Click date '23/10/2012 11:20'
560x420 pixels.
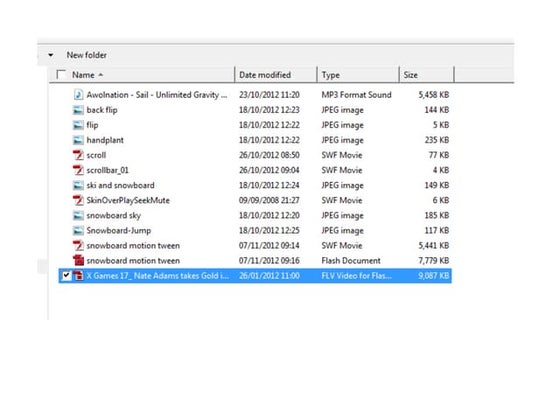coord(269,95)
